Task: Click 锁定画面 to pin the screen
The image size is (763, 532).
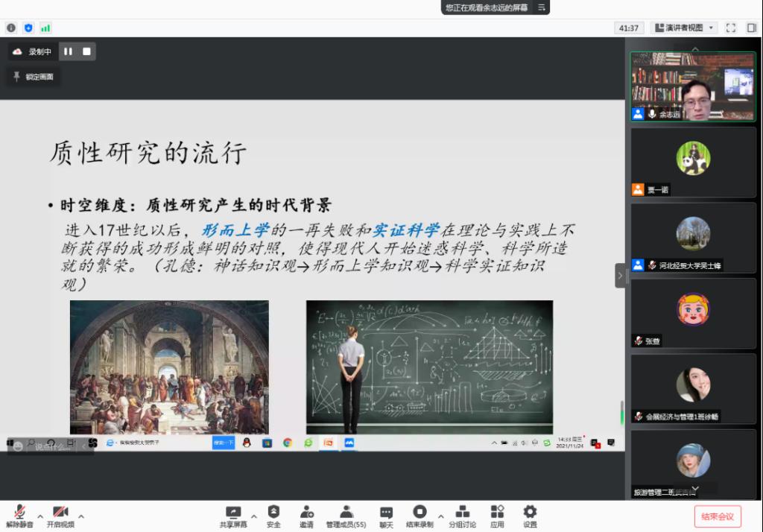Action: coord(34,77)
